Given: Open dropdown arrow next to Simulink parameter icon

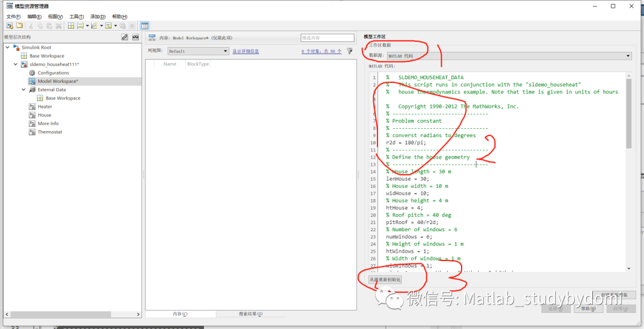Looking at the screenshot, I should click(88, 26).
